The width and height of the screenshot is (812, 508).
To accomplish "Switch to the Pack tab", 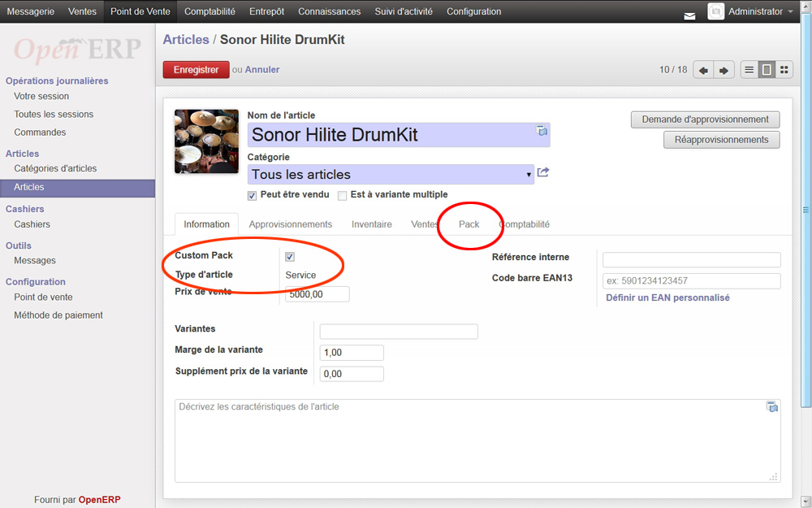I will click(x=469, y=224).
